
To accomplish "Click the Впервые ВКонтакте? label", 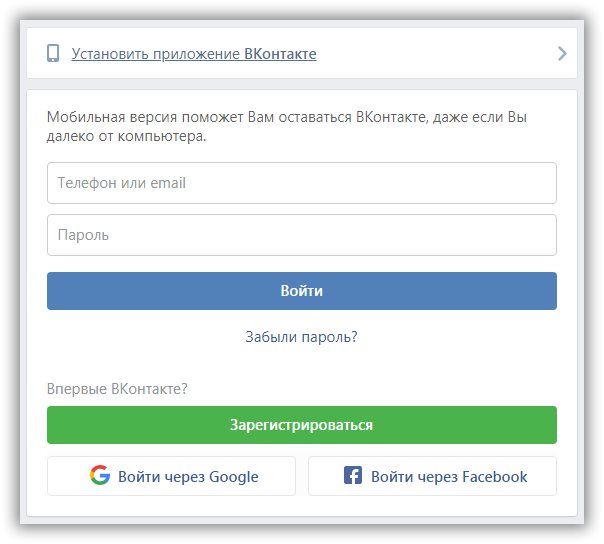I will pos(117,389).
